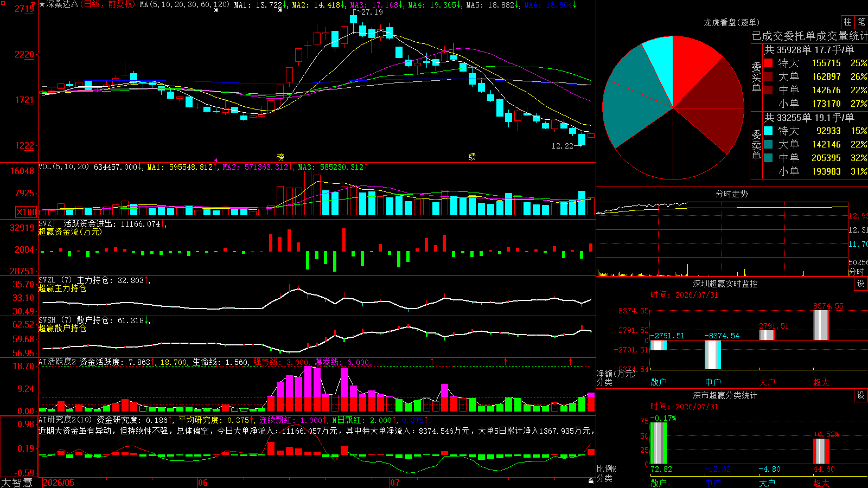Click the 共 35928单 buy-order summary
Viewport: 868px width, 488px height.
pyautogui.click(x=809, y=50)
